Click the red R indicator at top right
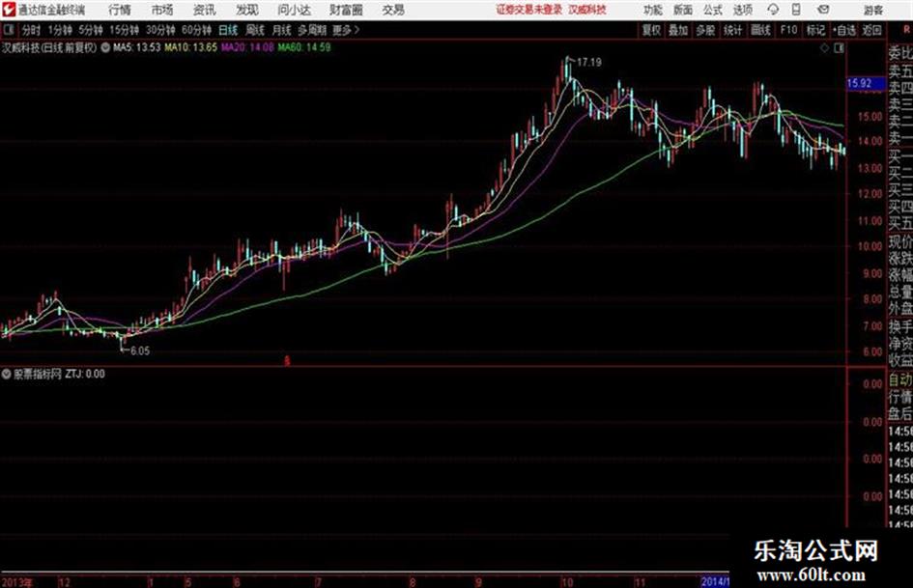 click(x=906, y=30)
